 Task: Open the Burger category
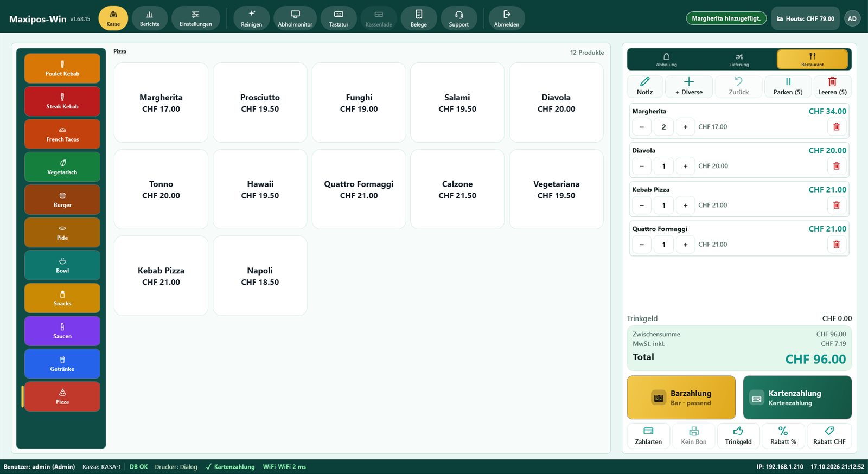pyautogui.click(x=62, y=200)
